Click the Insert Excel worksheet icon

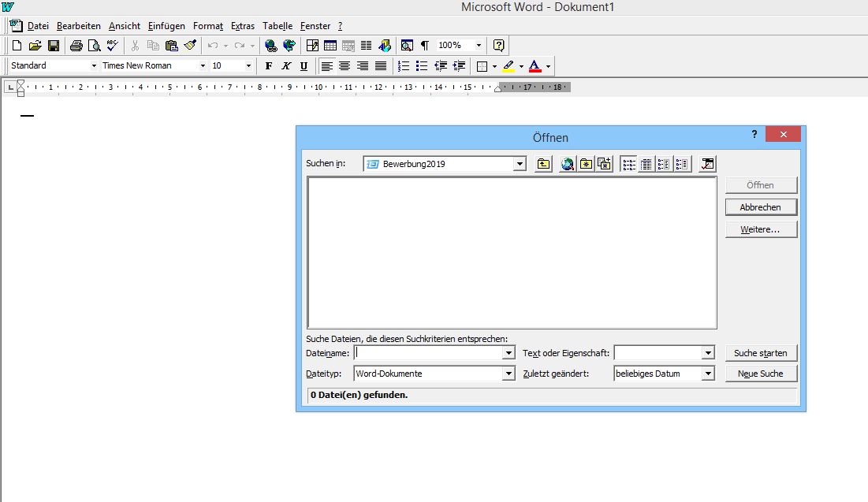click(348, 46)
